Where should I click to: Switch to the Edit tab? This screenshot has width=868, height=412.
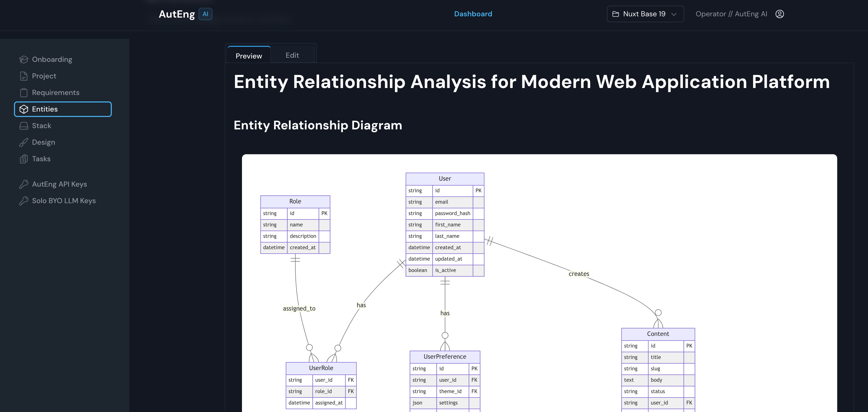coord(292,55)
